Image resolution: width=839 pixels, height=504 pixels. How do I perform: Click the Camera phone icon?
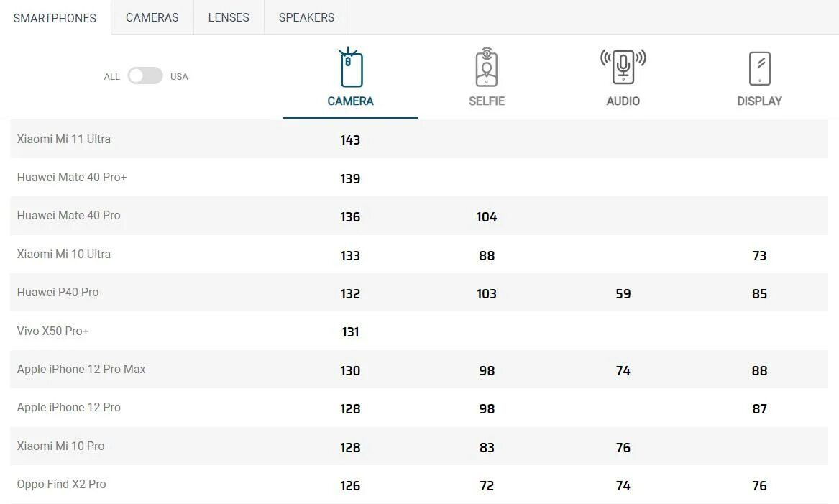(x=350, y=68)
